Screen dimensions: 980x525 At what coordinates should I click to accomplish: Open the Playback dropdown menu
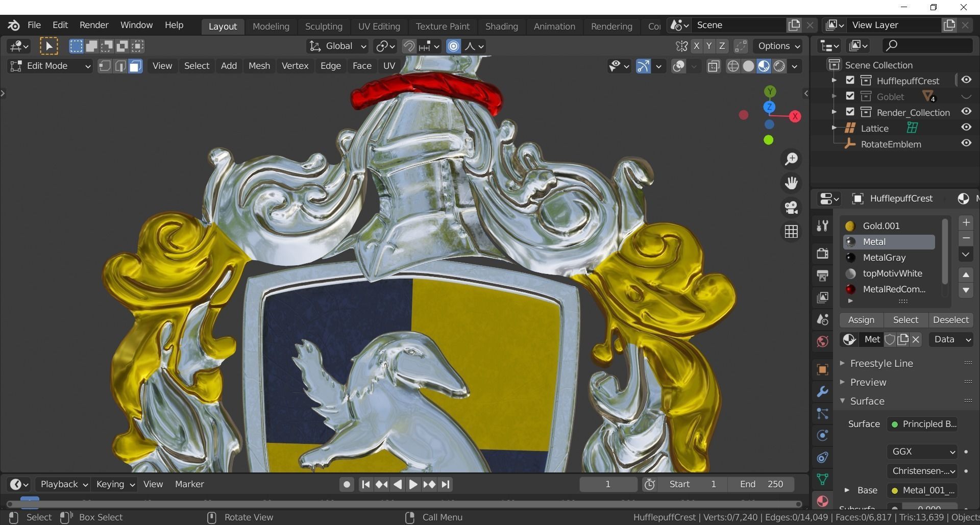tap(64, 484)
